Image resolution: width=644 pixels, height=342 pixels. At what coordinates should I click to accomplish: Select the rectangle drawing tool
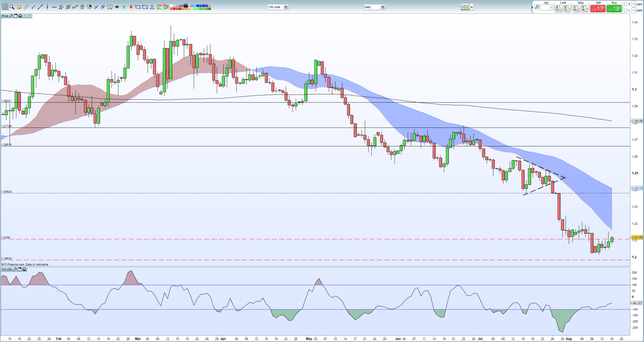(x=145, y=7)
